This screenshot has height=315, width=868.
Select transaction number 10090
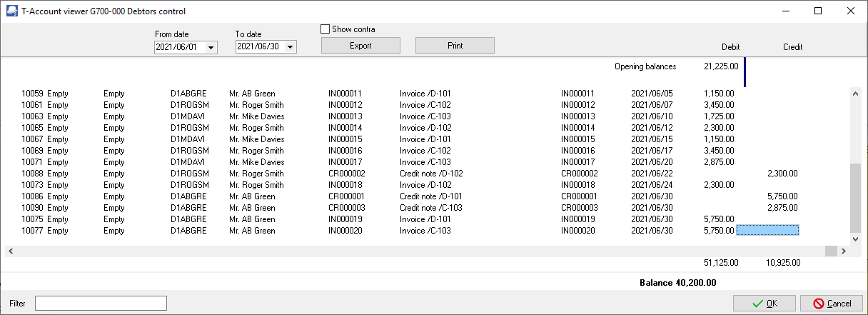pyautogui.click(x=33, y=208)
